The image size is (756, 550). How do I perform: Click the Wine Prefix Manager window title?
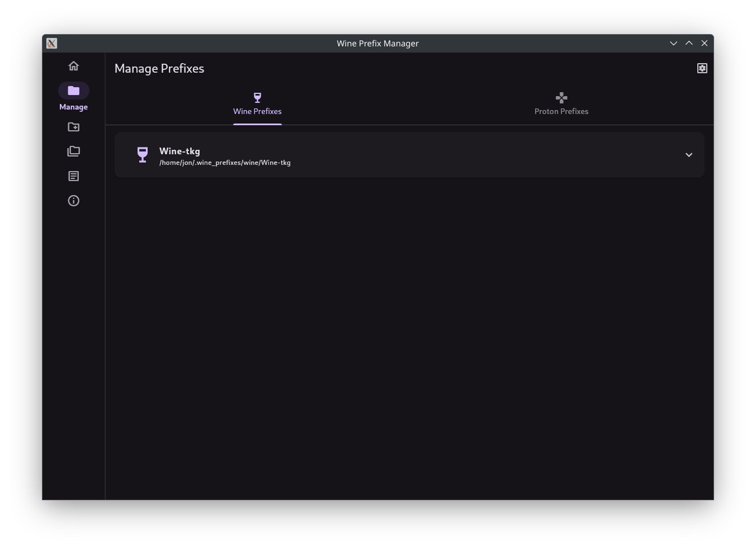click(377, 44)
